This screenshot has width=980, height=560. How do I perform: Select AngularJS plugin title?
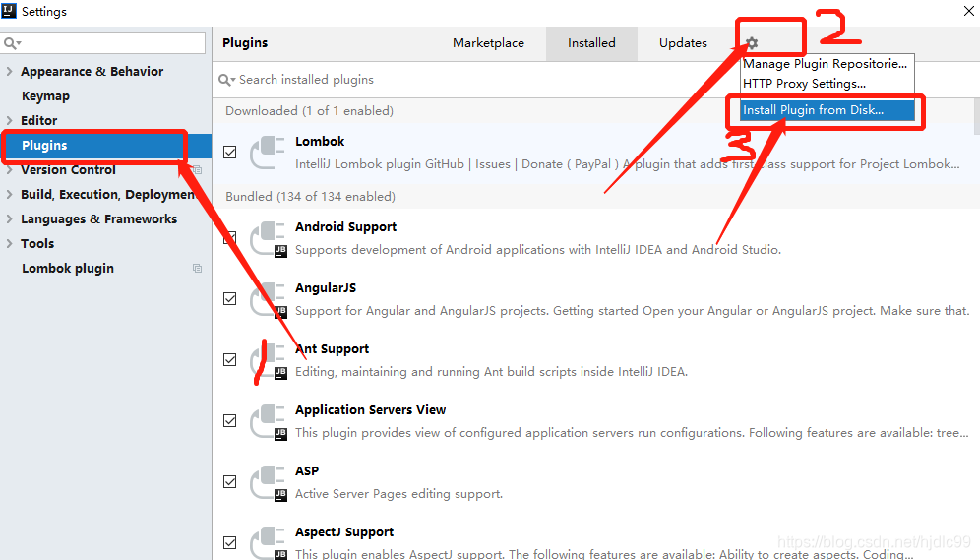pos(326,288)
